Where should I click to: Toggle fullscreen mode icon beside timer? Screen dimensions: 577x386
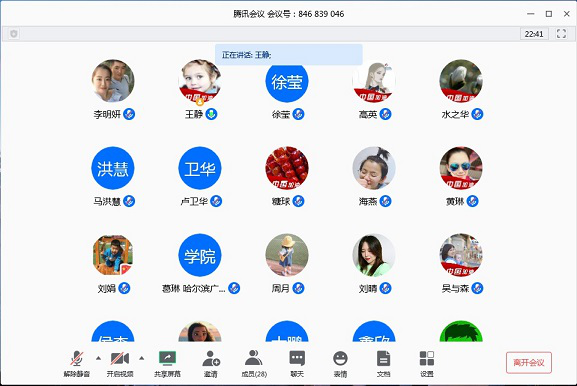click(x=561, y=34)
